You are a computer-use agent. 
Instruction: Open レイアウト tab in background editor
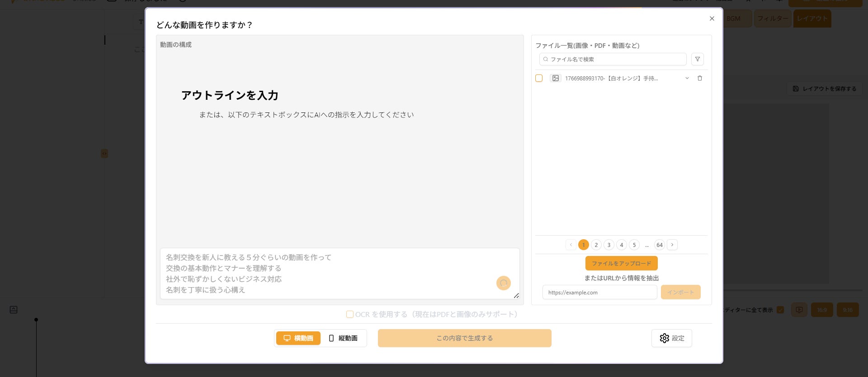812,19
